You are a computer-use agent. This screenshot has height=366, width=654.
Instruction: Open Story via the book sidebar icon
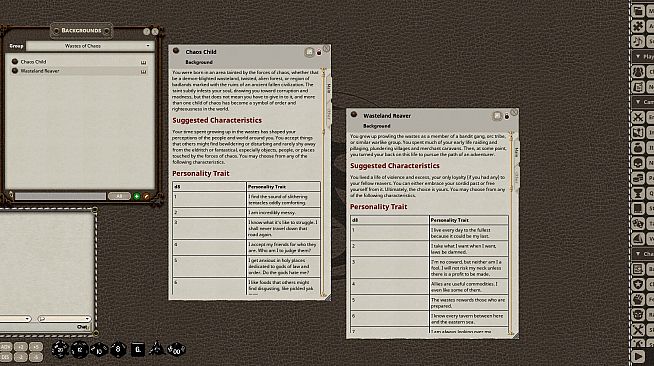(638, 208)
